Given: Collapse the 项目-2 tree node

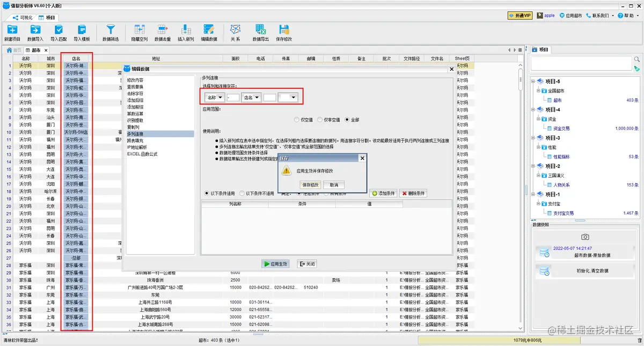Looking at the screenshot, I should point(533,166).
